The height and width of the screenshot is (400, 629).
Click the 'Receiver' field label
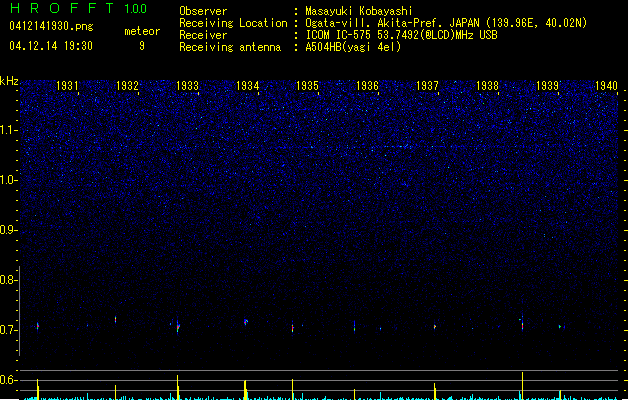[x=203, y=35]
